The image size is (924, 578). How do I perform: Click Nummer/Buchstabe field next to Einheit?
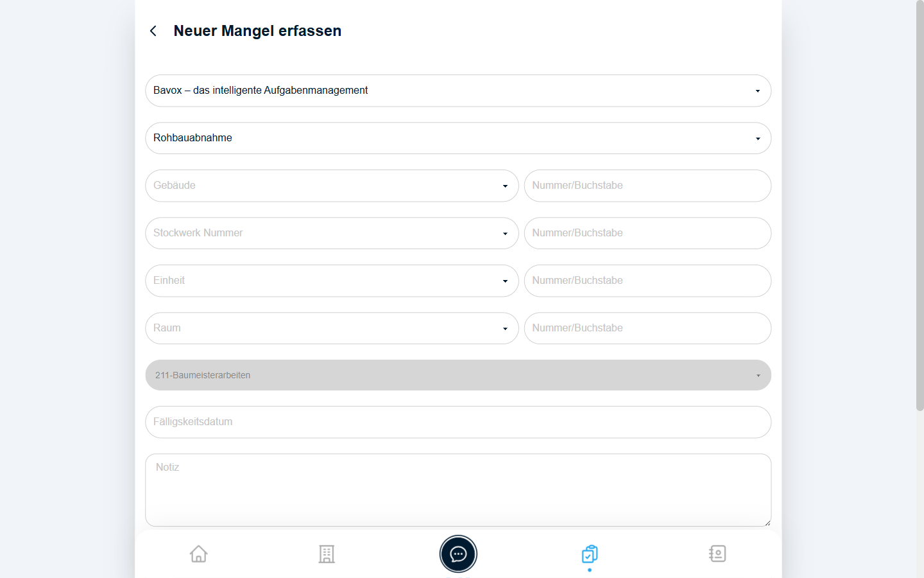point(647,281)
